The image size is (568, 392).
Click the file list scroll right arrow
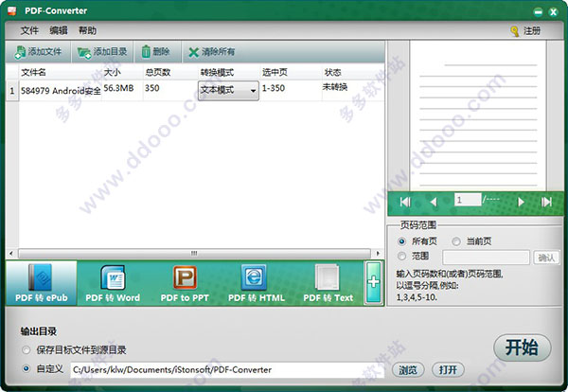click(x=378, y=253)
